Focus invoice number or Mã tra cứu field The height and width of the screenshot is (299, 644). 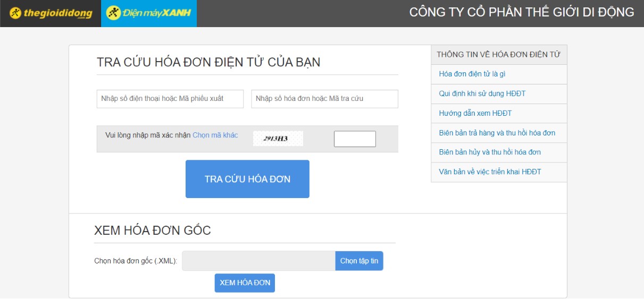[x=324, y=99]
